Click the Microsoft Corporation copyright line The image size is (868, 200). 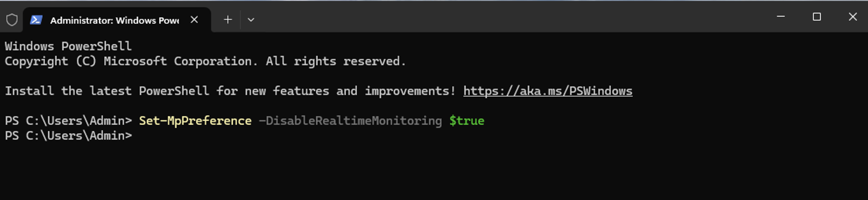(x=205, y=61)
